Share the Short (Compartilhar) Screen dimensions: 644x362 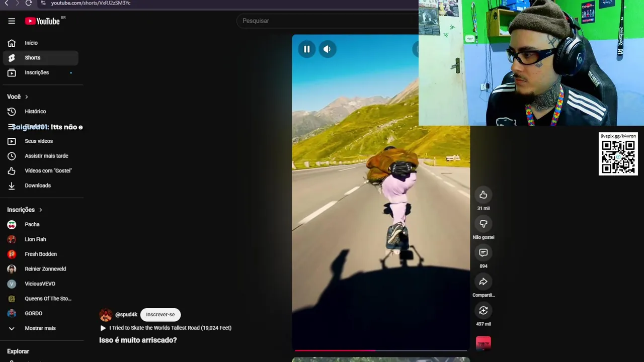[x=483, y=282]
